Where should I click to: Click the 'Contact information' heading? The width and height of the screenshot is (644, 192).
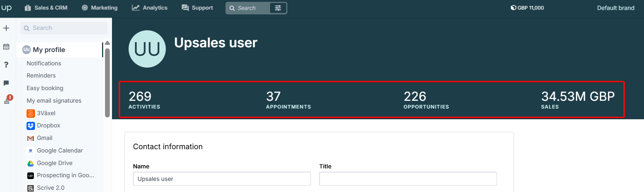click(x=168, y=147)
